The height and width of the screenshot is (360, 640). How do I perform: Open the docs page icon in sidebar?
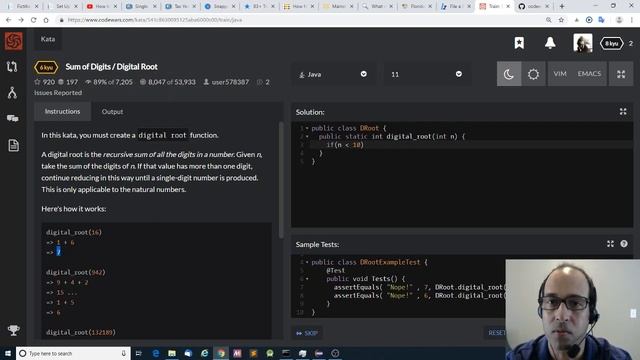13,145
